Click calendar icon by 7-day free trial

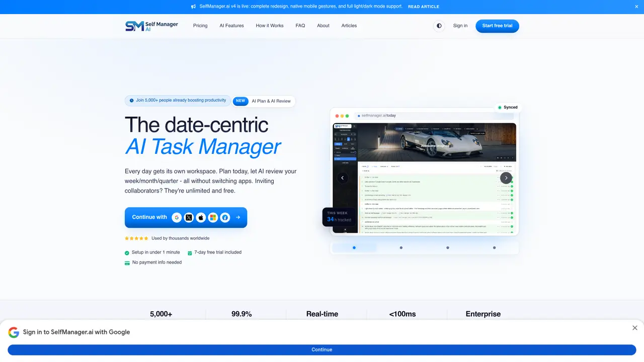click(x=190, y=252)
